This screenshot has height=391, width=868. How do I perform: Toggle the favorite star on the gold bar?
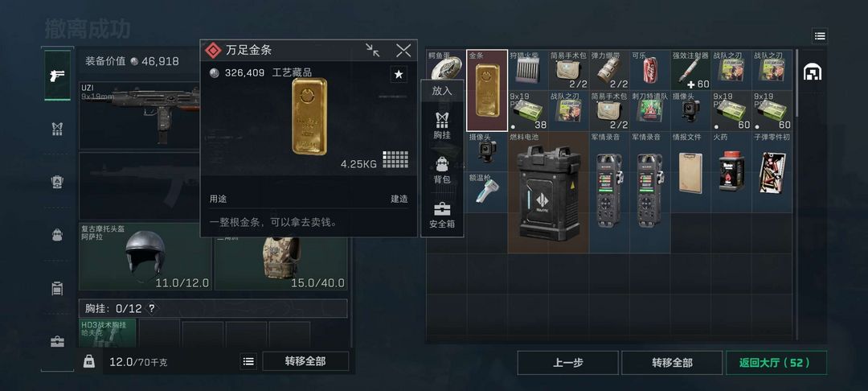399,74
